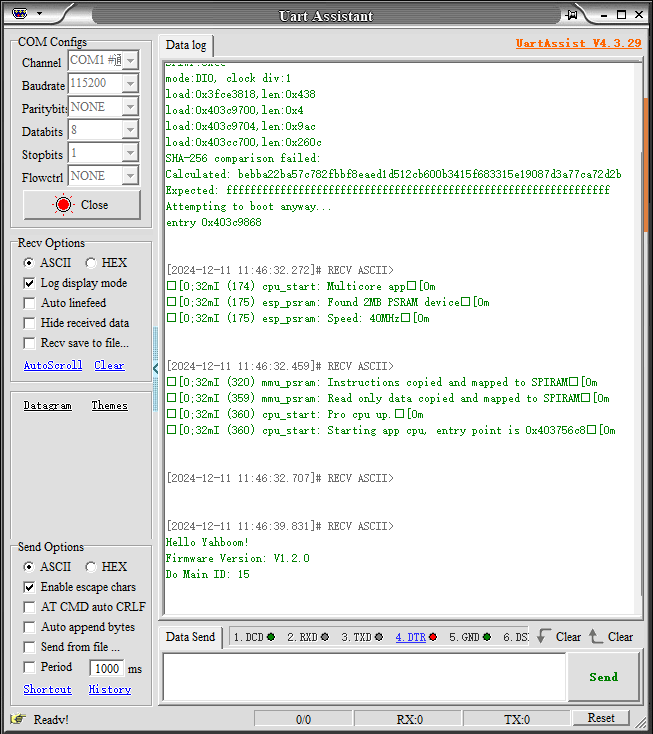
Task: Click the 'SHA-256 comparison failed:' log line
Action: click(243, 158)
